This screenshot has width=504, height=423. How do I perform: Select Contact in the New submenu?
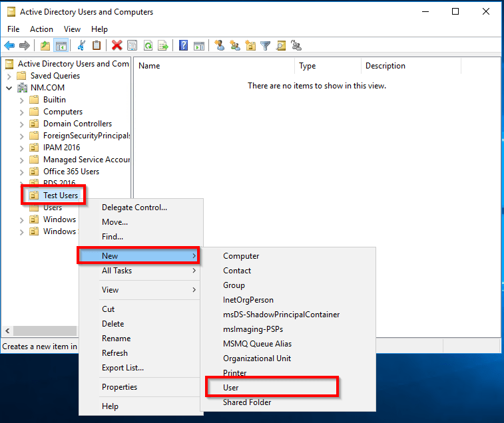tap(288, 271)
